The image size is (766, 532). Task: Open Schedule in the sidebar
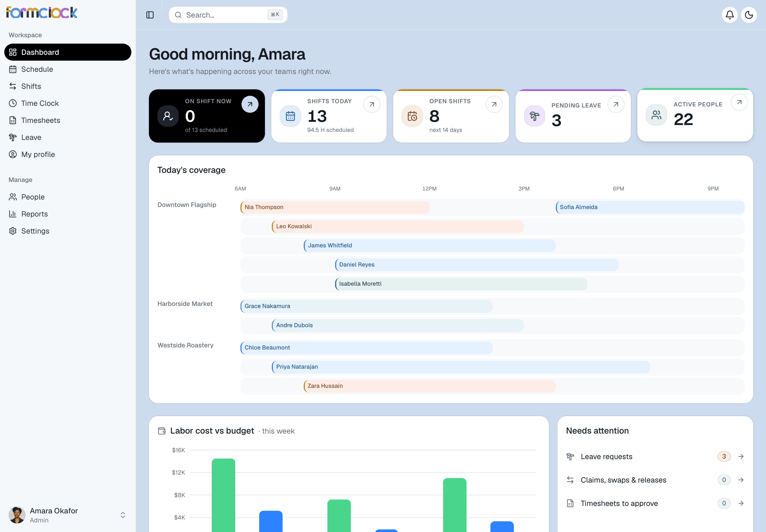pos(68,69)
